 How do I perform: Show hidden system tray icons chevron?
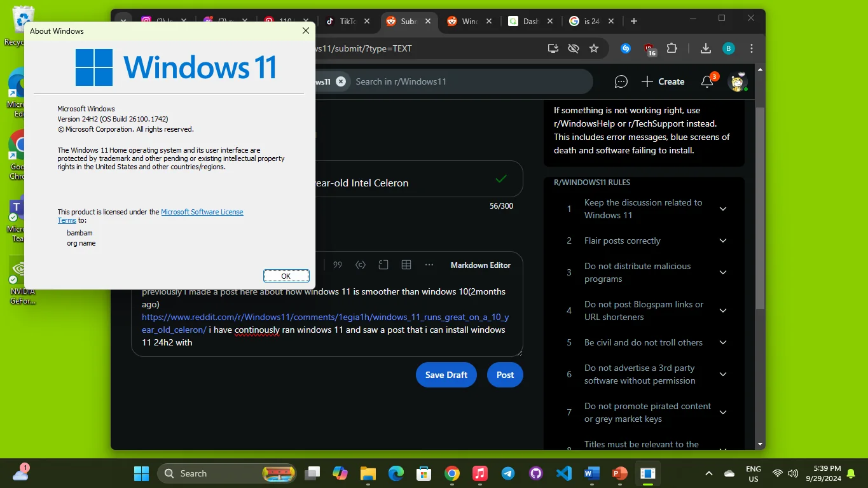pos(708,473)
